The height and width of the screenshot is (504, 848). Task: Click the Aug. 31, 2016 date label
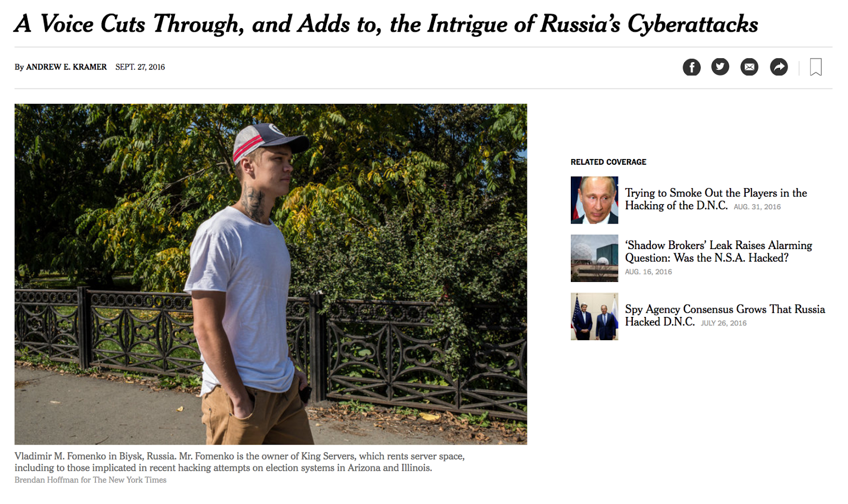point(757,207)
